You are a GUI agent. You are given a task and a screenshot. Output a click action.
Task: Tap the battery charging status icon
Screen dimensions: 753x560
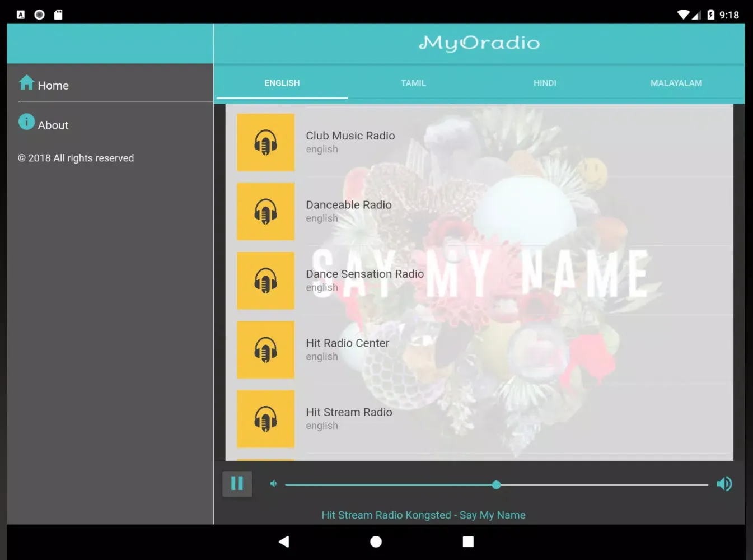(710, 15)
